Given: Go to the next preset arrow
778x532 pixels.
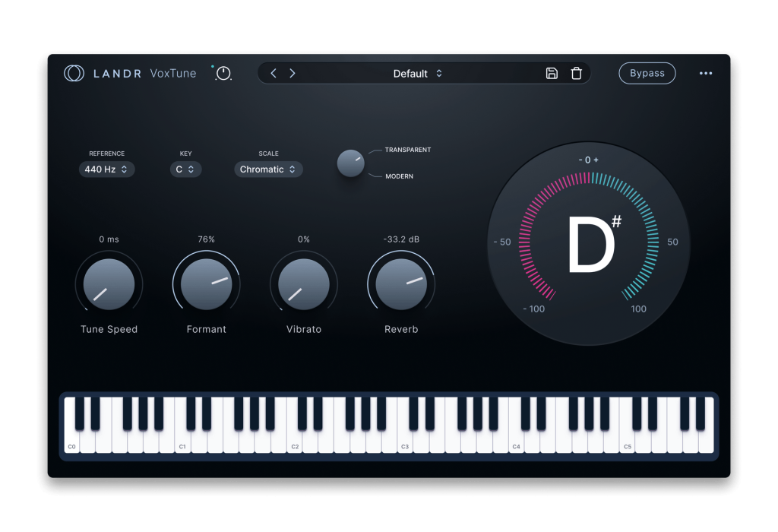Looking at the screenshot, I should point(293,74).
